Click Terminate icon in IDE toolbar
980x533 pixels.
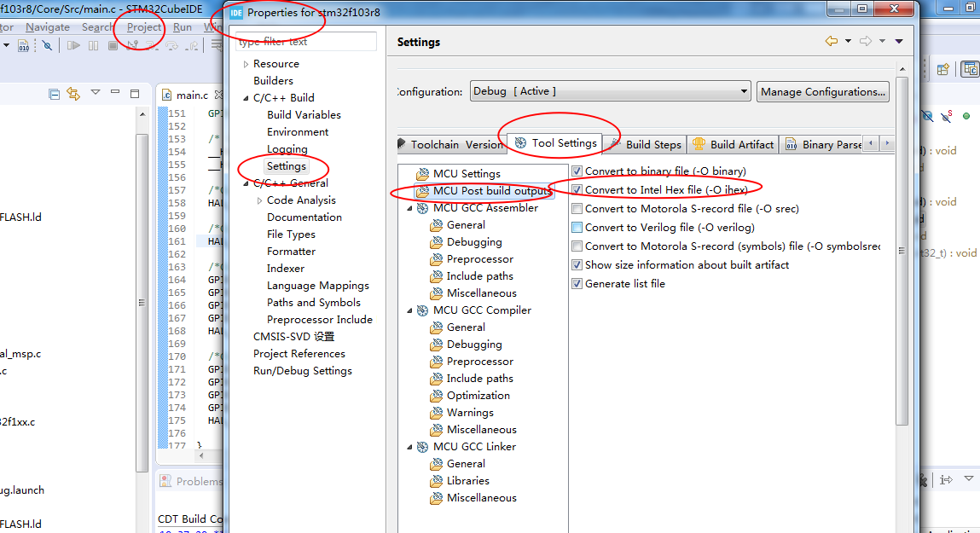[x=113, y=45]
